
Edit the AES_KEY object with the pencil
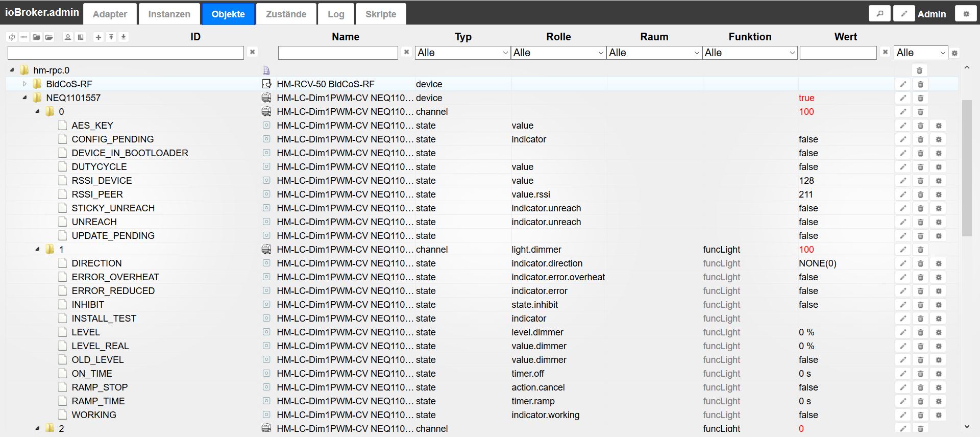pyautogui.click(x=903, y=126)
